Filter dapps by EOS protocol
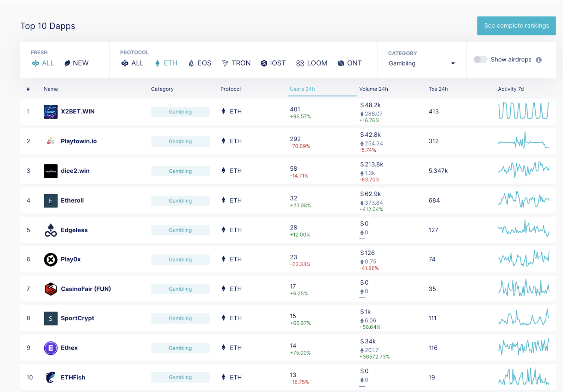Screen dimensions: 563x392 coord(200,63)
